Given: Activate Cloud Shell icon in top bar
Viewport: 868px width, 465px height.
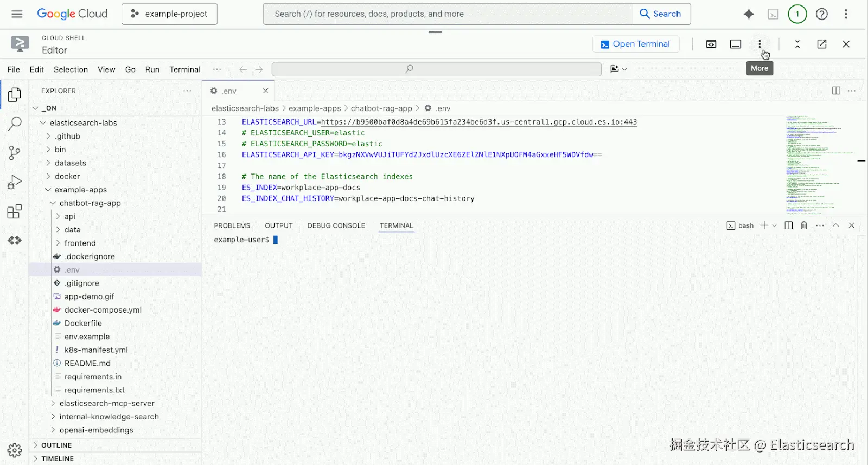Looking at the screenshot, I should [773, 14].
